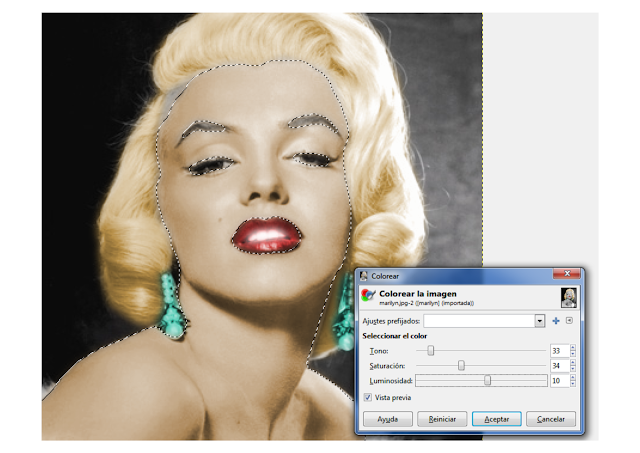The height and width of the screenshot is (453, 640).
Task: Close the Colorear dialog with the X
Action: [x=567, y=274]
